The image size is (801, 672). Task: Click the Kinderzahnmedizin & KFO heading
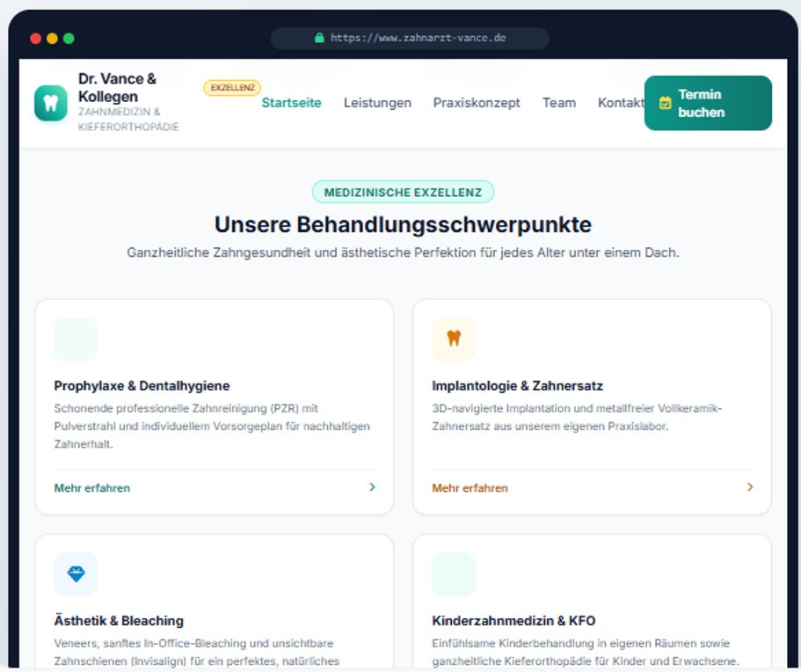point(513,620)
